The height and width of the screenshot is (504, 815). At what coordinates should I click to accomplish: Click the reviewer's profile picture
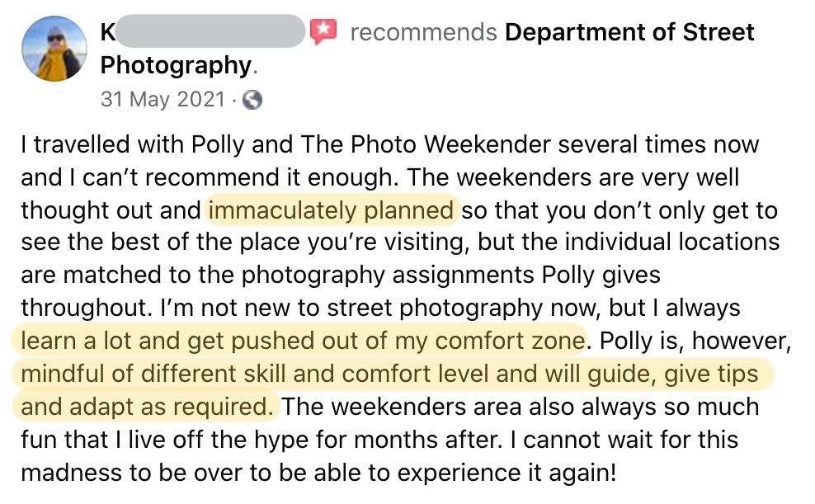point(54,48)
